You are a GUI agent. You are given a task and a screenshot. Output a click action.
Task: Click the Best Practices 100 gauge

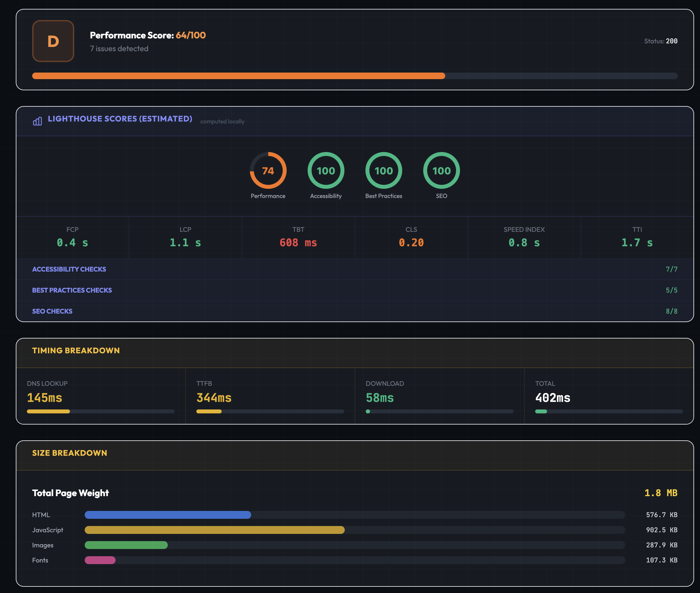pyautogui.click(x=383, y=170)
